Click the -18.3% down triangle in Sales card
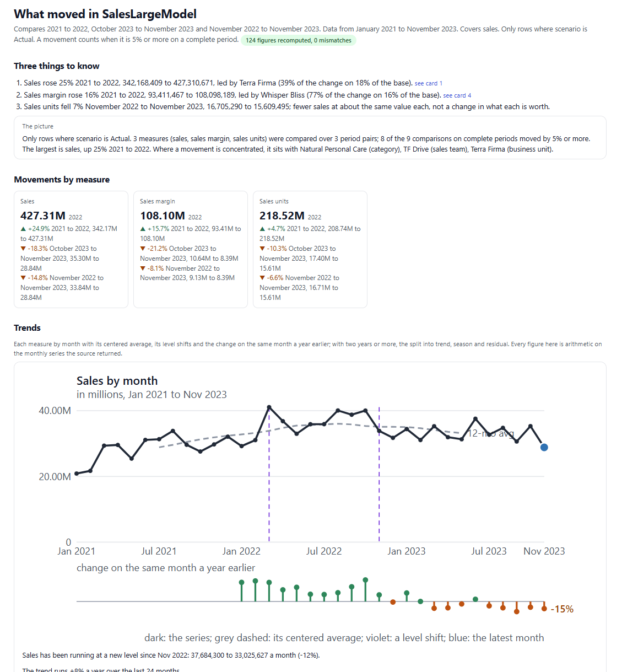 [x=23, y=249]
